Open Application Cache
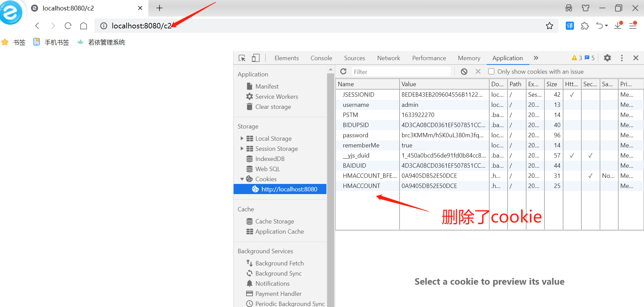The height and width of the screenshot is (307, 644). point(279,232)
